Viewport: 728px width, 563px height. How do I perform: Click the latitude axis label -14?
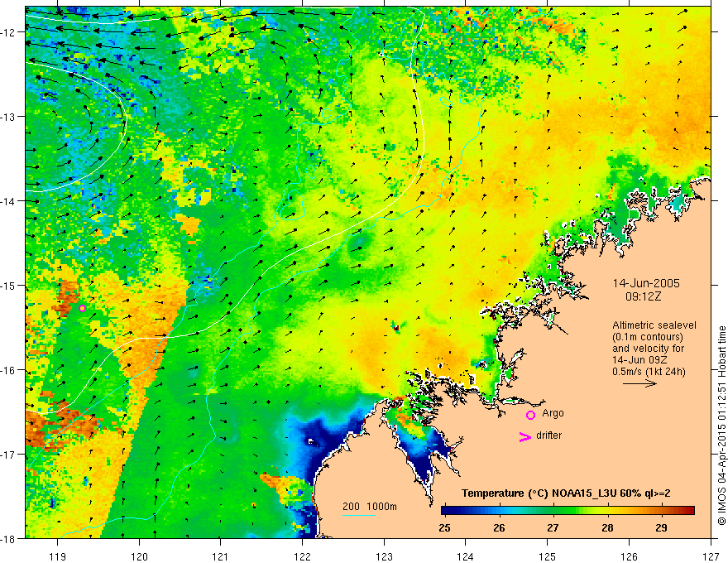point(8,201)
